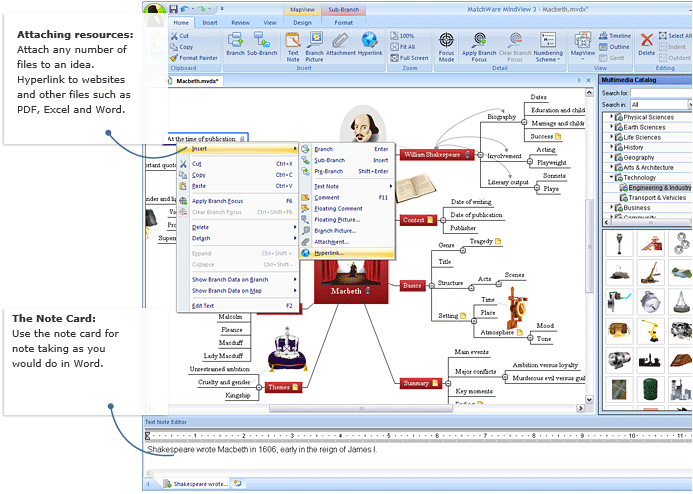Screen dimensions: 693x494
Task: Choose Floating Comment in the submenu
Action: tap(347, 209)
